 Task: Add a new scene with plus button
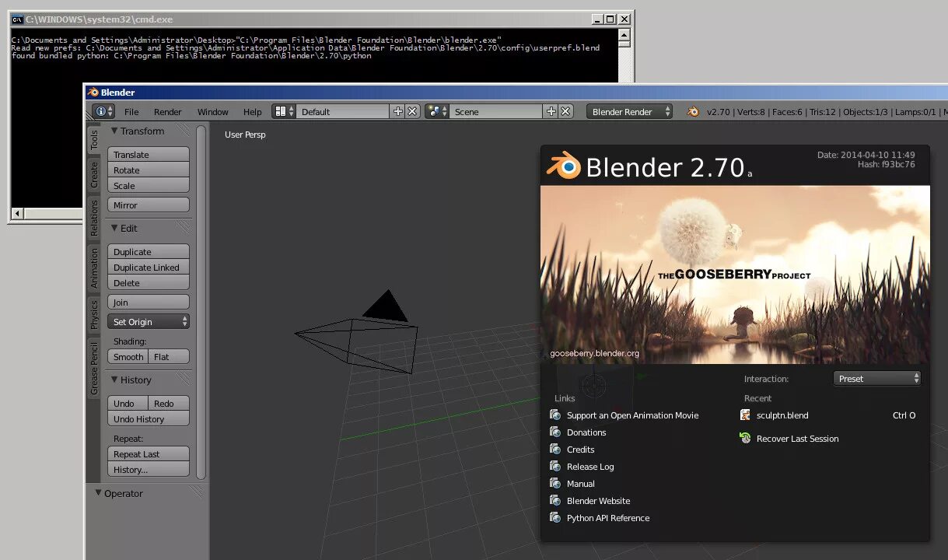[551, 111]
